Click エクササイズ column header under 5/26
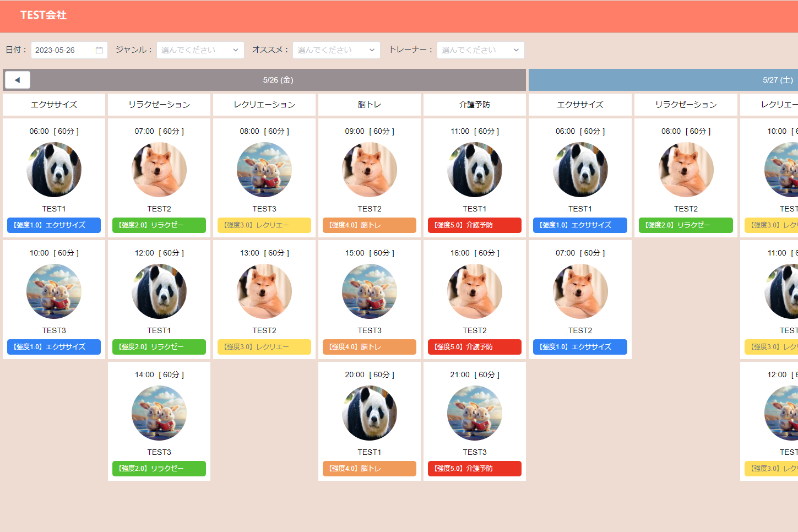This screenshot has height=532, width=798. [54, 105]
